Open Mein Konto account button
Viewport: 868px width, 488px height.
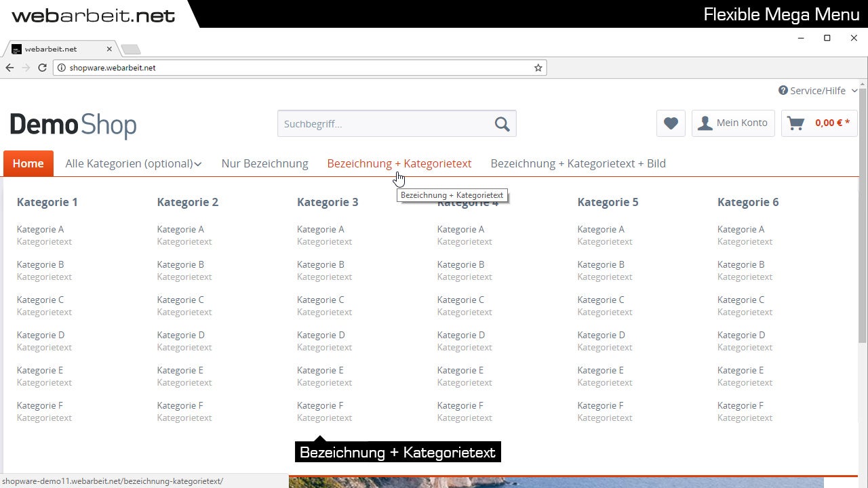tap(733, 123)
